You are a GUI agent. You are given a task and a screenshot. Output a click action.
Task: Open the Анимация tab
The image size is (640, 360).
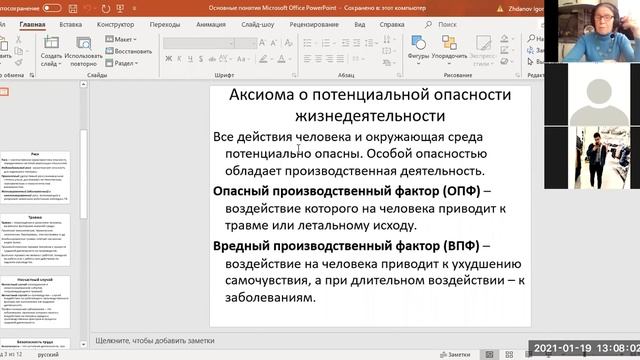(211, 24)
